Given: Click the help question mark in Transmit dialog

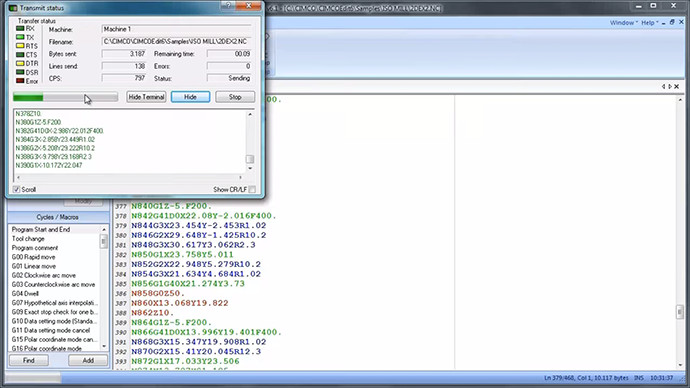Looking at the screenshot, I should pos(228,5).
